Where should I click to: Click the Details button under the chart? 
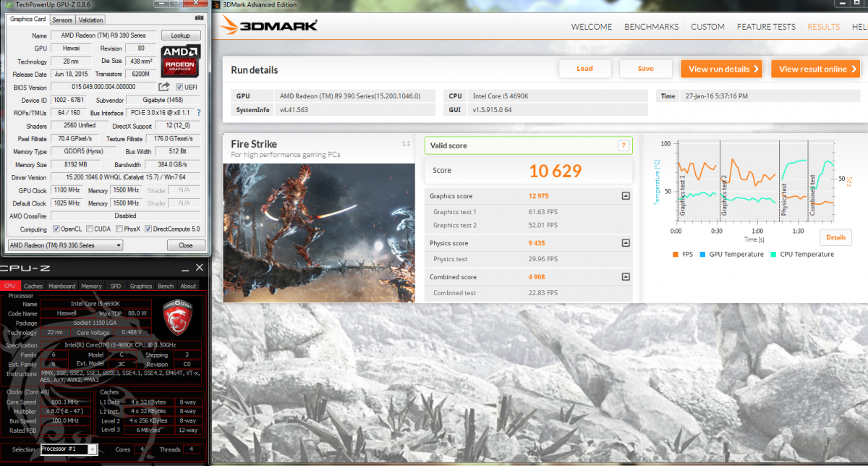835,237
